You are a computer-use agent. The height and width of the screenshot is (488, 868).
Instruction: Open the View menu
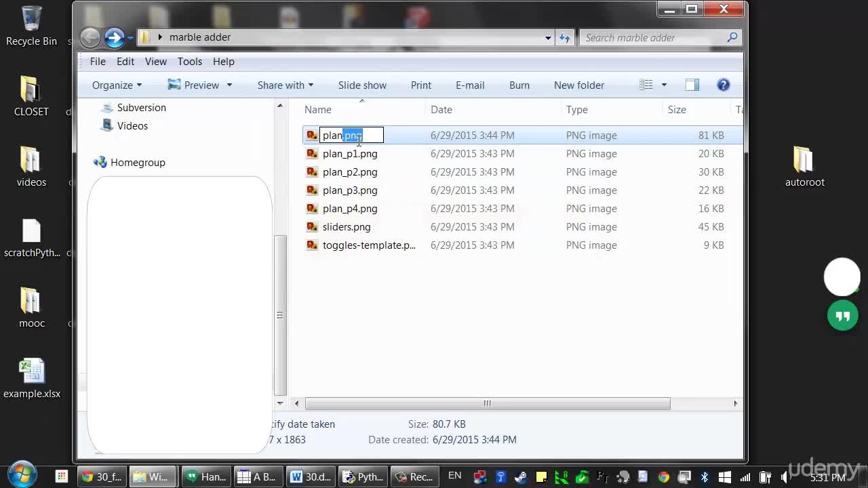[x=155, y=62]
